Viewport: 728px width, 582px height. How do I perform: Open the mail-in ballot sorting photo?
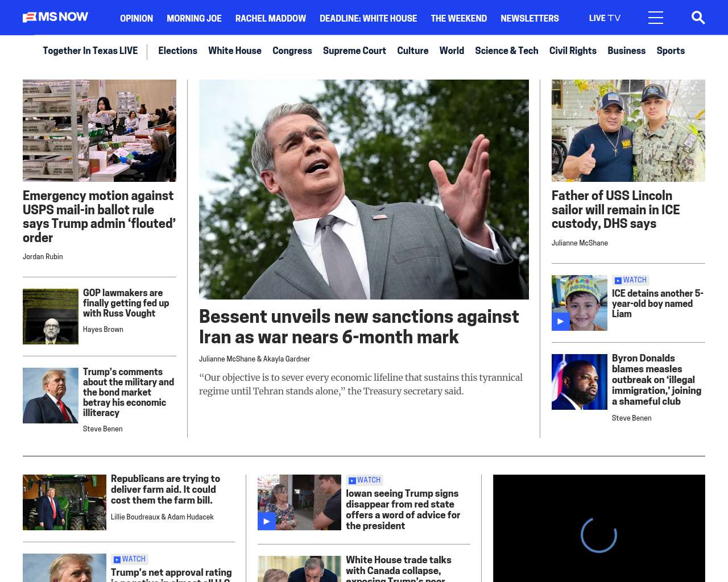point(100,131)
